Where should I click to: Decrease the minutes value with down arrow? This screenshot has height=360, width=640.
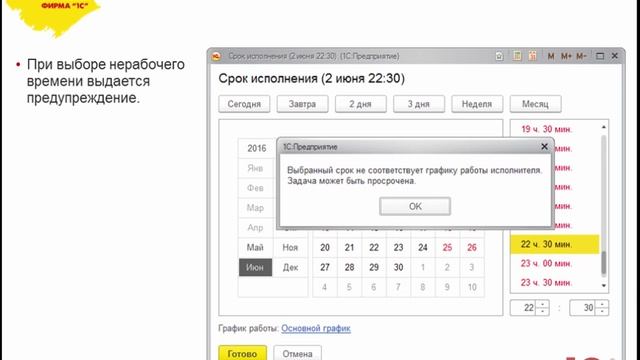[x=602, y=311]
